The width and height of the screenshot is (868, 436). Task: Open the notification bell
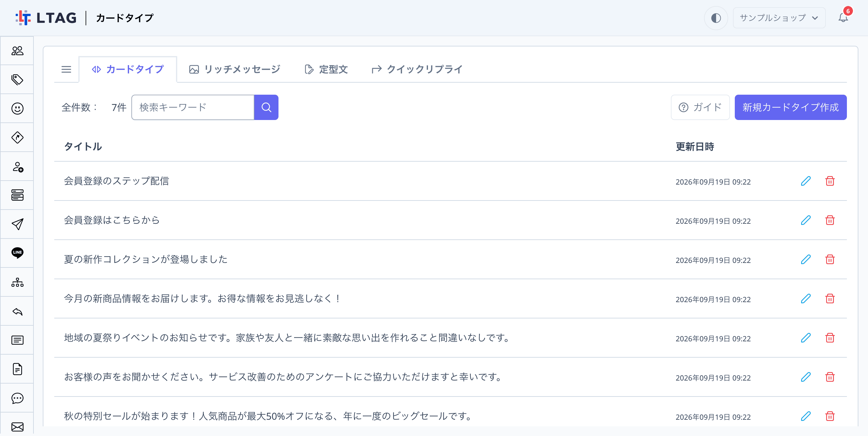(x=843, y=17)
